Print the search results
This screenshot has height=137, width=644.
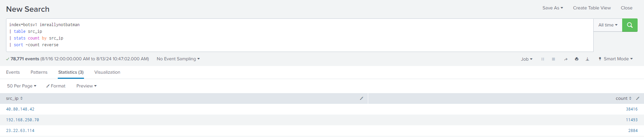[576, 59]
